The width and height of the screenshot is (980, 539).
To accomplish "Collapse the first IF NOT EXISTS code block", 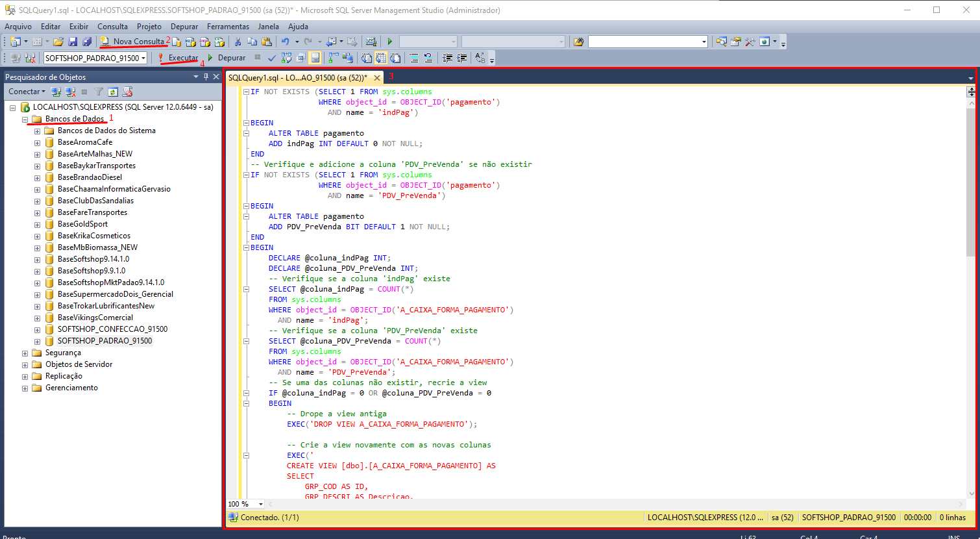I will 246,92.
